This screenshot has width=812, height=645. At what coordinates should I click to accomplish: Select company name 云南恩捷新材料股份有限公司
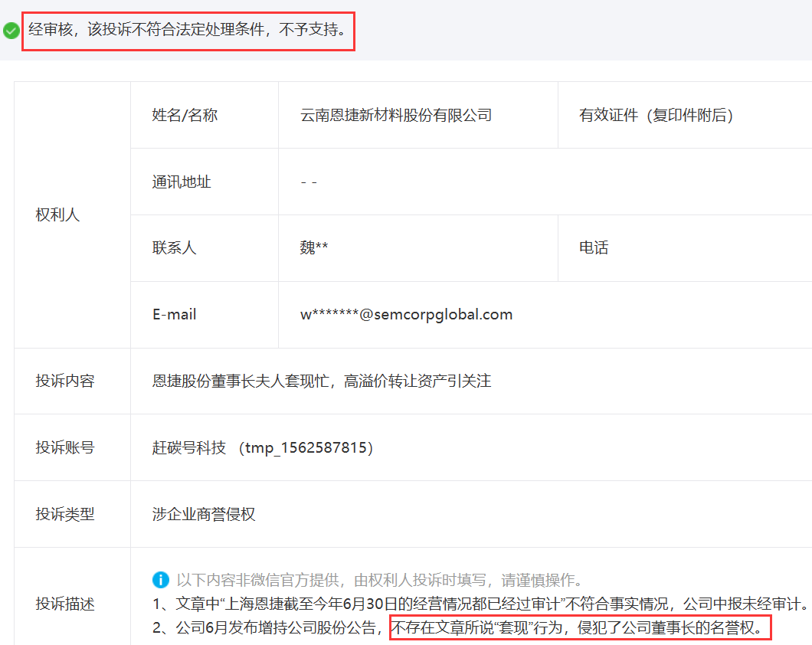tap(396, 115)
